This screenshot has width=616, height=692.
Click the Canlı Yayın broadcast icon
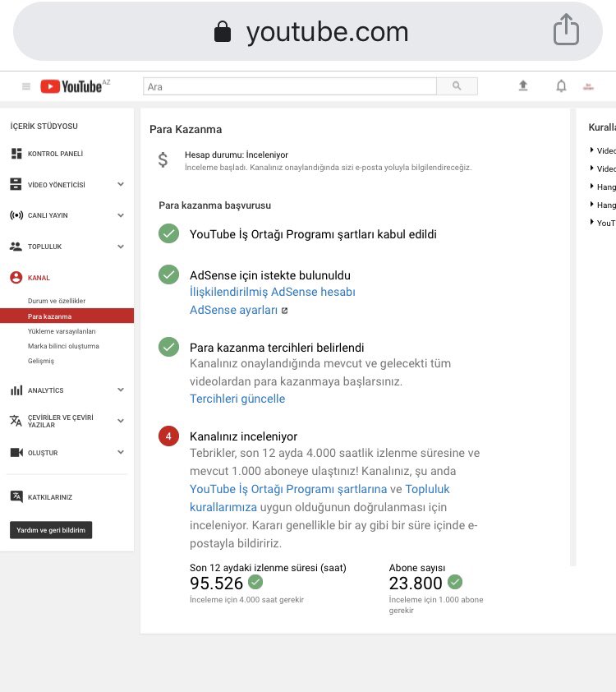click(x=16, y=215)
